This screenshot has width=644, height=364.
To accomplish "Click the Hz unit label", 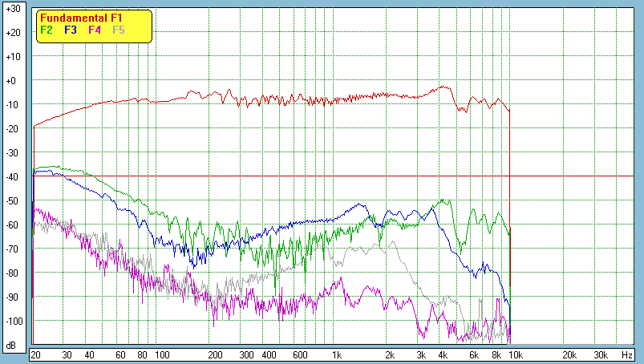I will tap(627, 354).
